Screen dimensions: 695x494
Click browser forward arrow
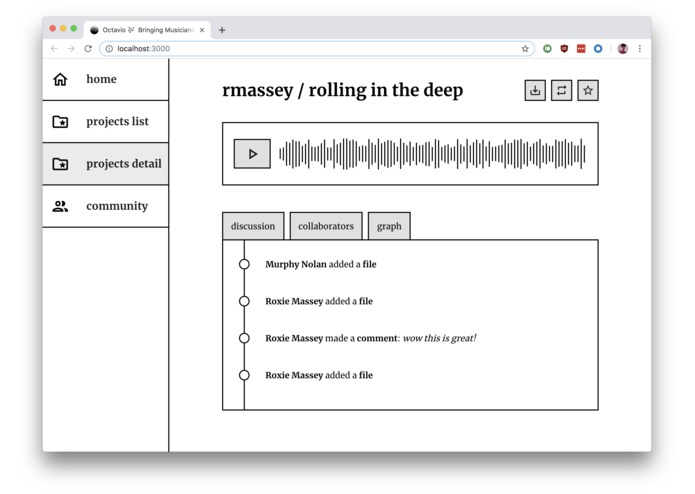[x=71, y=49]
